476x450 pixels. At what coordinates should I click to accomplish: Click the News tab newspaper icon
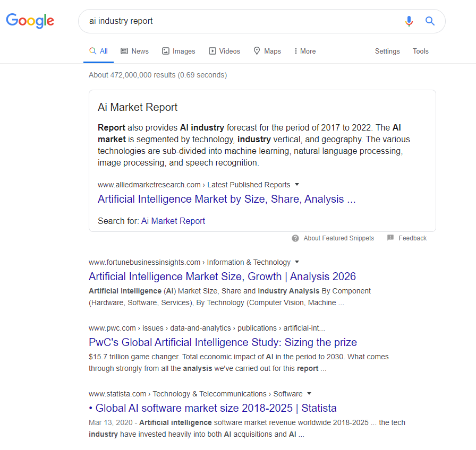pos(124,51)
